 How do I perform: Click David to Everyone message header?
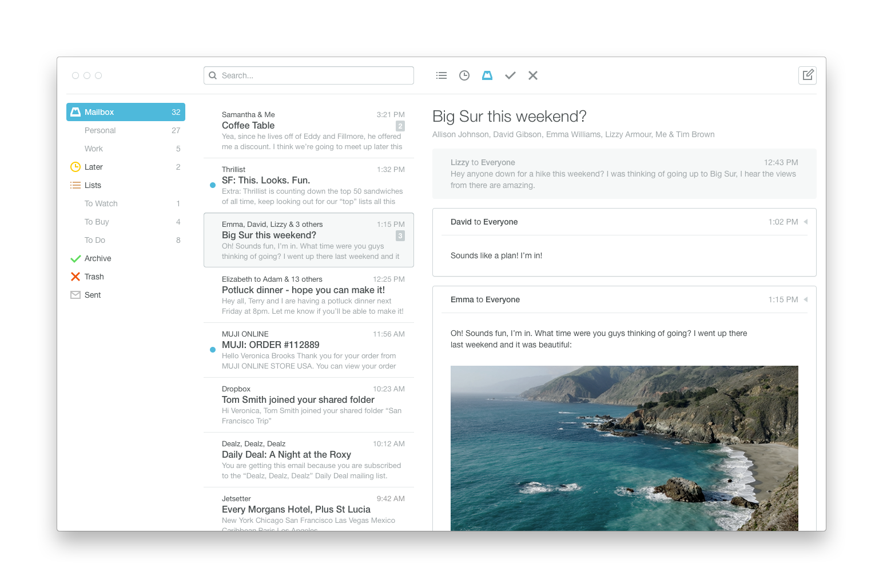pyautogui.click(x=625, y=222)
